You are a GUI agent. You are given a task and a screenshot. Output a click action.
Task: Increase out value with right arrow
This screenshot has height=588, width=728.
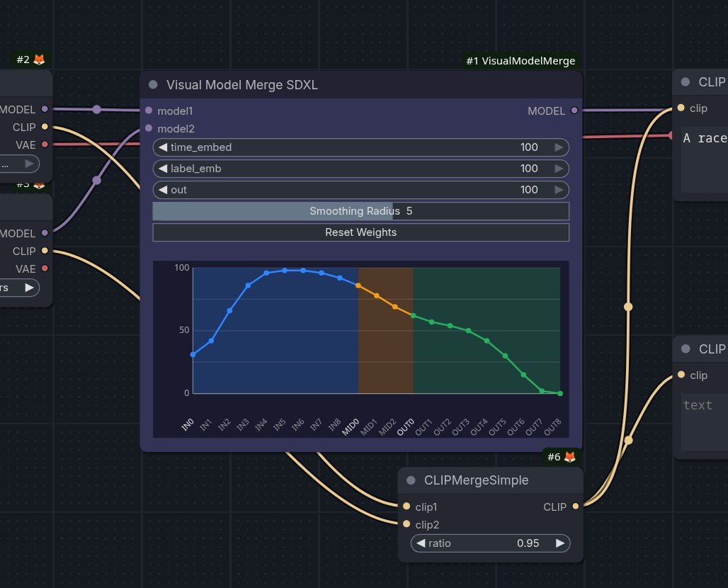point(559,190)
